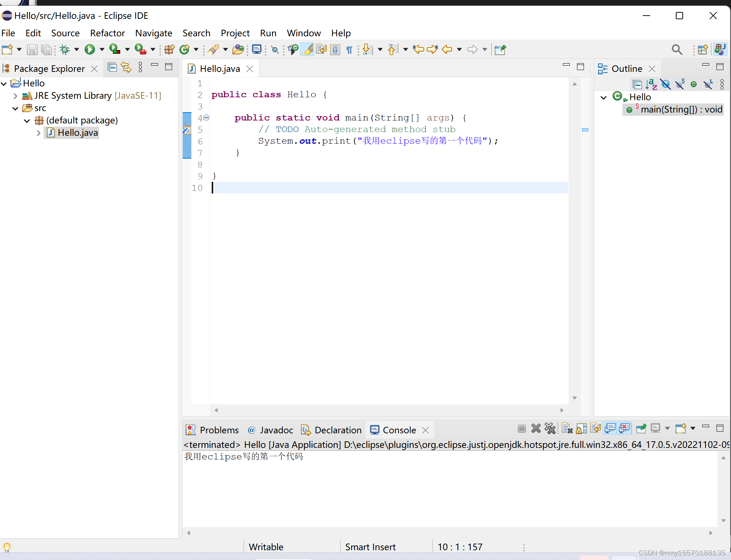Image resolution: width=731 pixels, height=560 pixels.
Task: Click Clear Console icon
Action: click(x=567, y=429)
